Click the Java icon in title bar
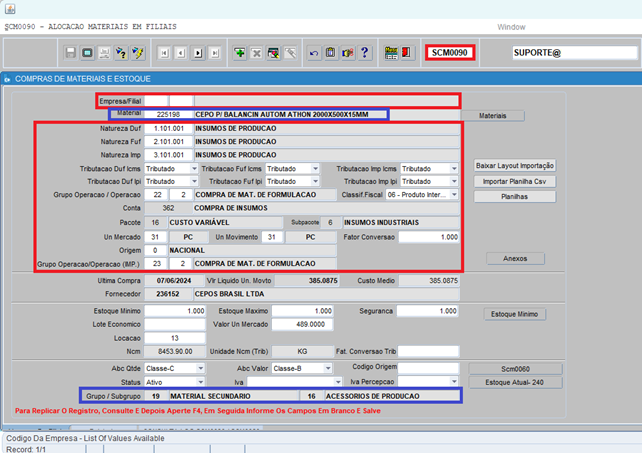Image resolution: width=642 pixels, height=453 pixels. click(10, 9)
